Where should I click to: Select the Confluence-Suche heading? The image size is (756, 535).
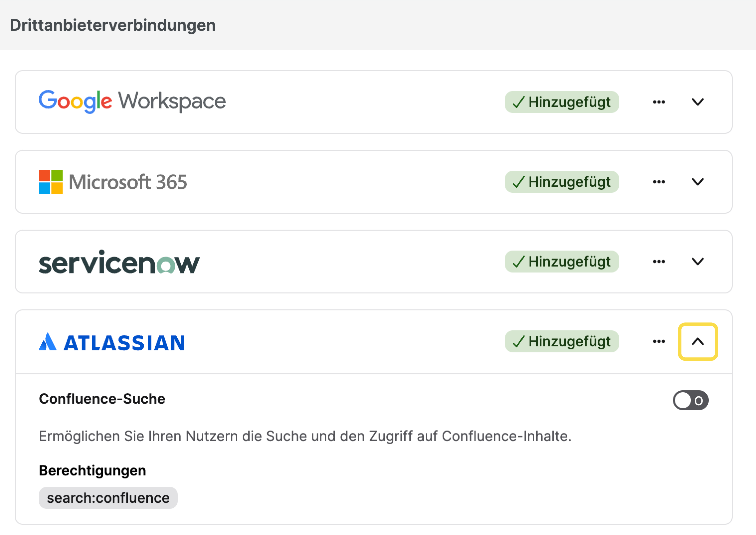pos(102,399)
